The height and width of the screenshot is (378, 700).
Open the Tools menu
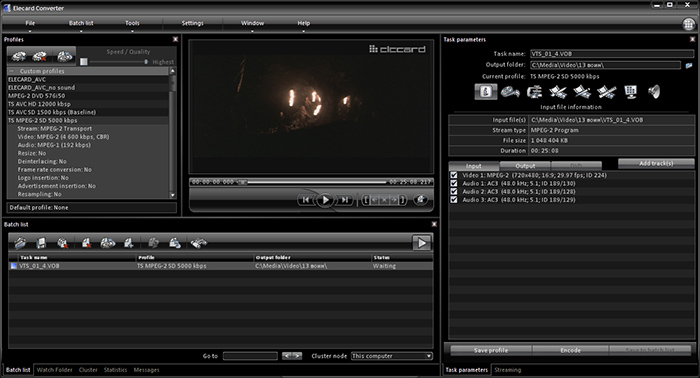tap(132, 23)
